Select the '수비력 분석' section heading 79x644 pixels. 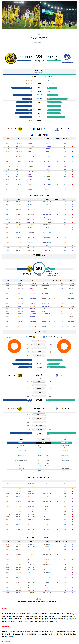click(x=39, y=409)
